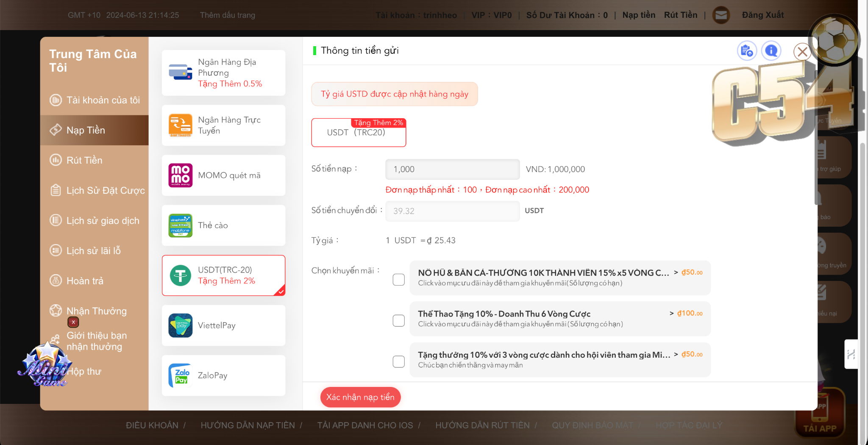Click the Rút Tiền sidebar icon

pyautogui.click(x=56, y=160)
